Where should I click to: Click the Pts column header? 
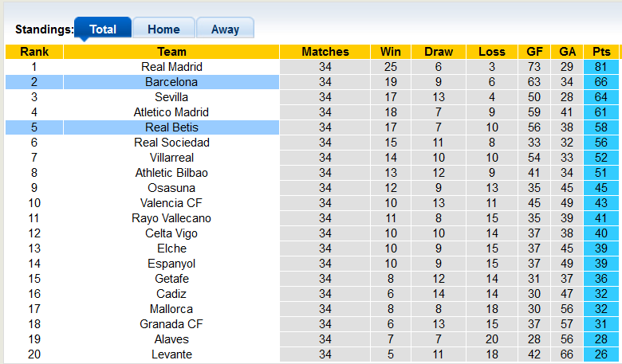[x=601, y=52]
